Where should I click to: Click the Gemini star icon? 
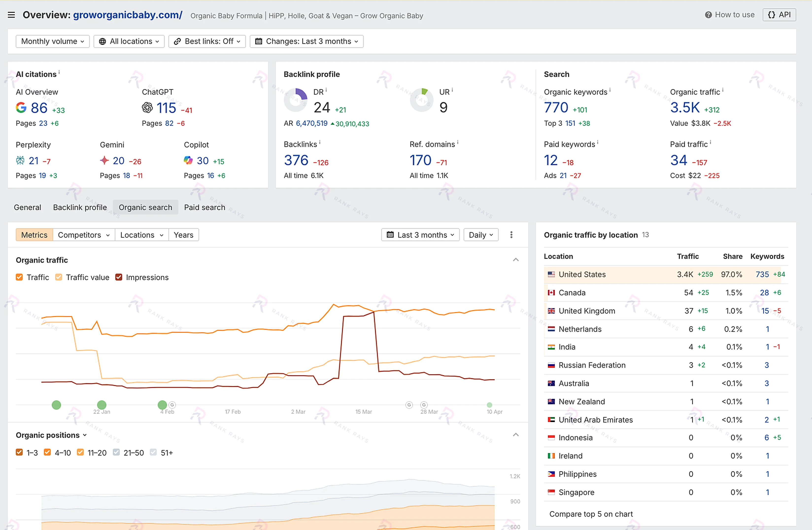(104, 160)
